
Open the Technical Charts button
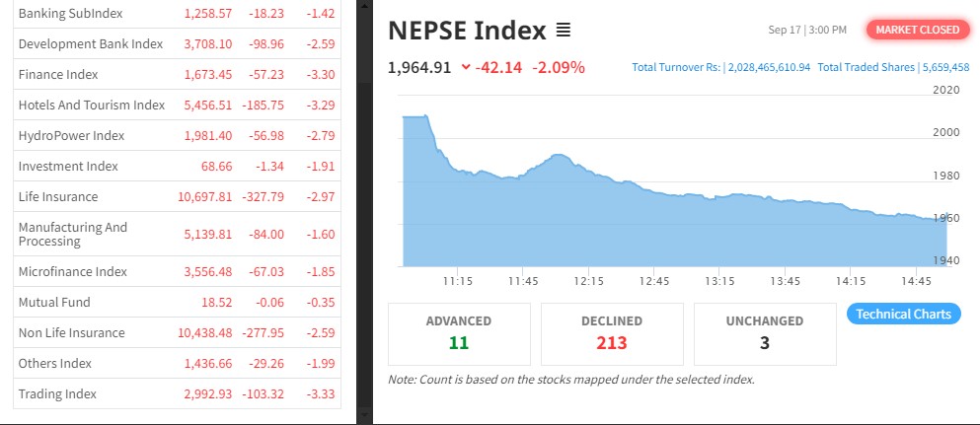903,314
